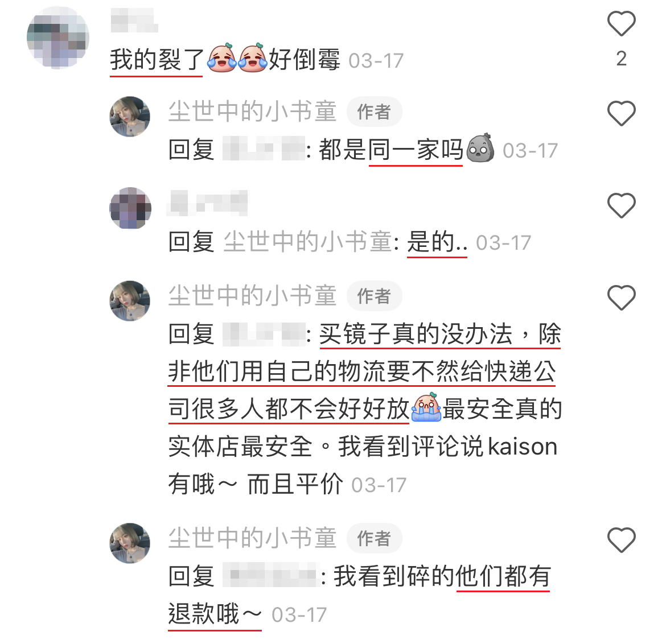The width and height of the screenshot is (666, 644).
Task: Tap the 作者 badge on last author reply
Action: [x=374, y=538]
